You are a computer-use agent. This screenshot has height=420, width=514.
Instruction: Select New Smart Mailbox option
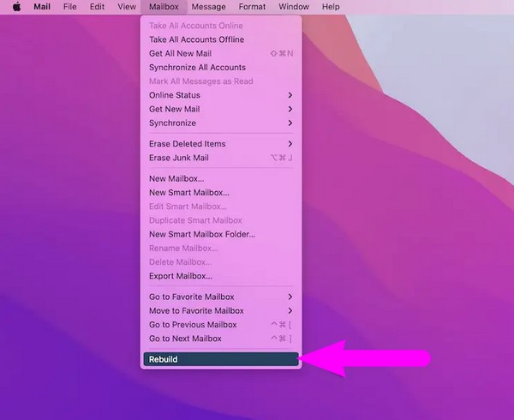pos(188,192)
